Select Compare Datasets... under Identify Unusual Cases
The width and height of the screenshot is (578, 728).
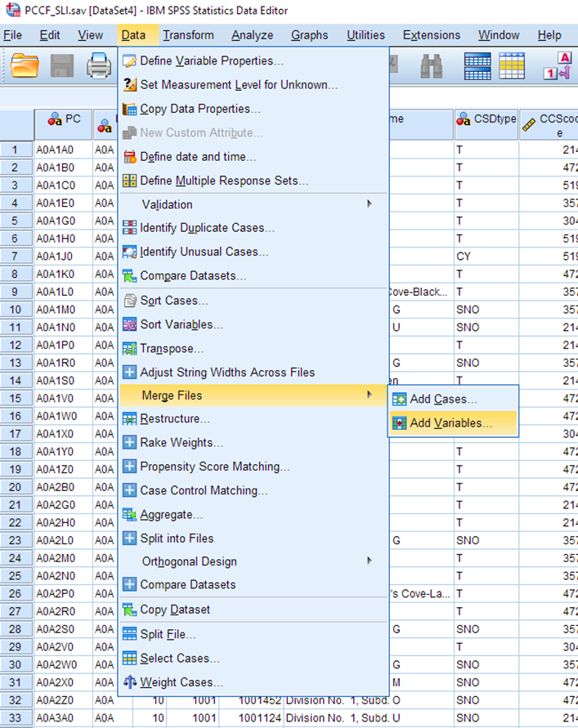point(253,276)
